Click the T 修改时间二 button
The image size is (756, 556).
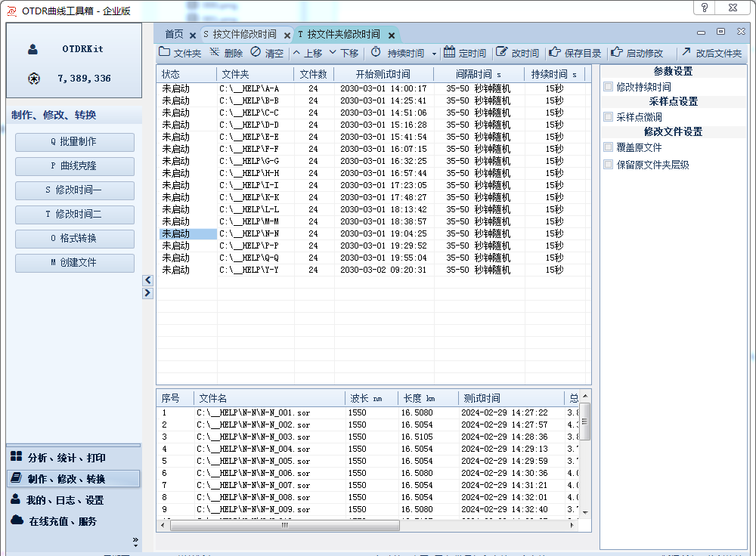[75, 215]
